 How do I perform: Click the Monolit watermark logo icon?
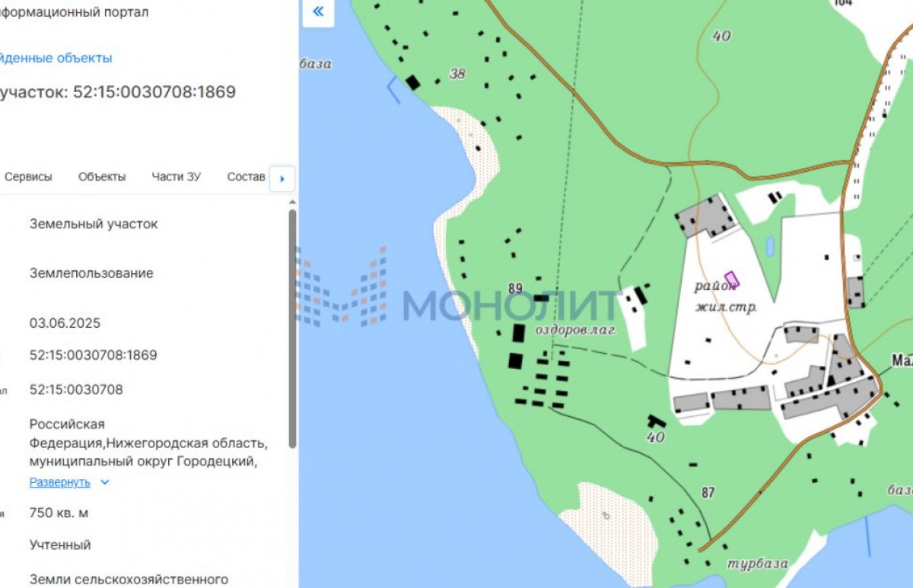[x=342, y=287]
